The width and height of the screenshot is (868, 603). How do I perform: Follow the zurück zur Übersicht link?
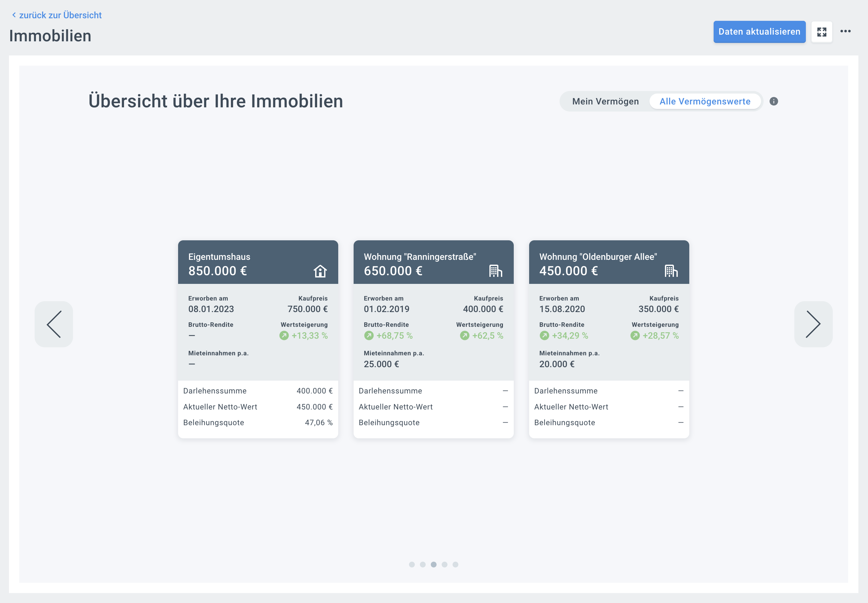point(57,15)
